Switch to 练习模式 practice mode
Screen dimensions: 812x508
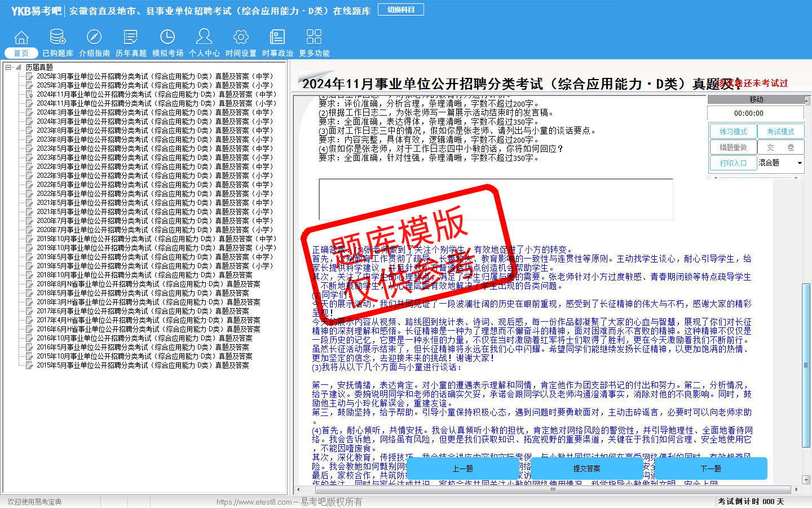(733, 132)
